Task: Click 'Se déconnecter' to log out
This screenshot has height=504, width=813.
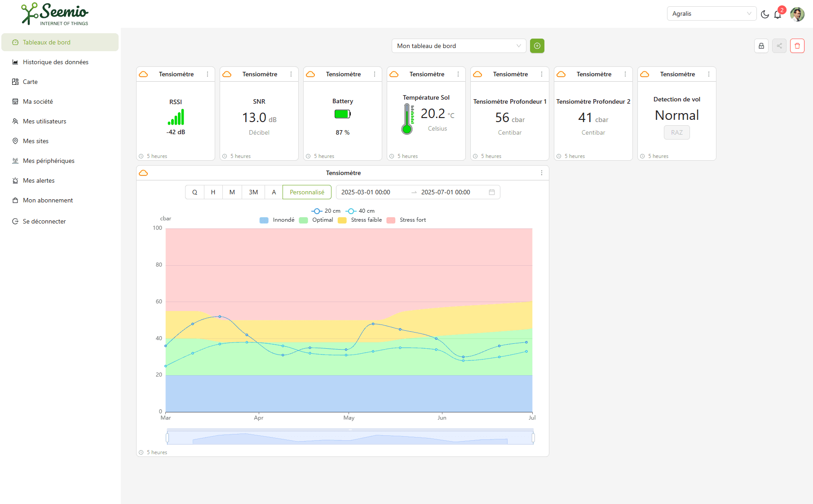Action: [44, 221]
